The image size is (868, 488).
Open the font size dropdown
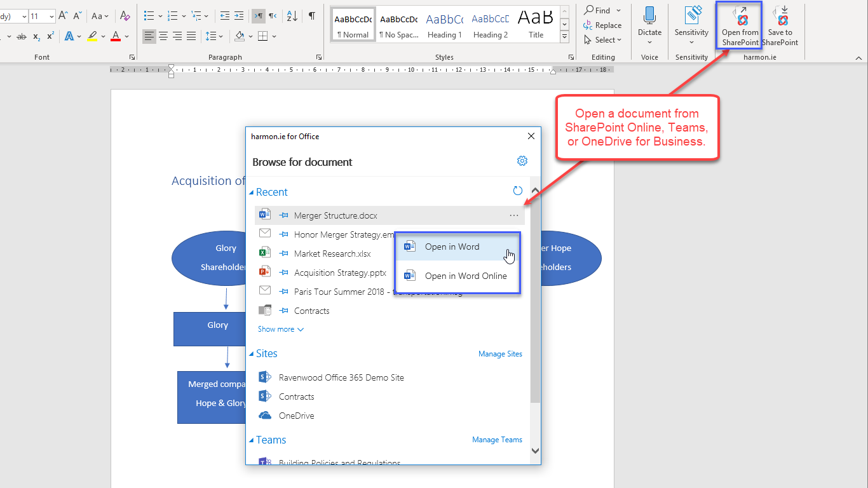pos(51,16)
